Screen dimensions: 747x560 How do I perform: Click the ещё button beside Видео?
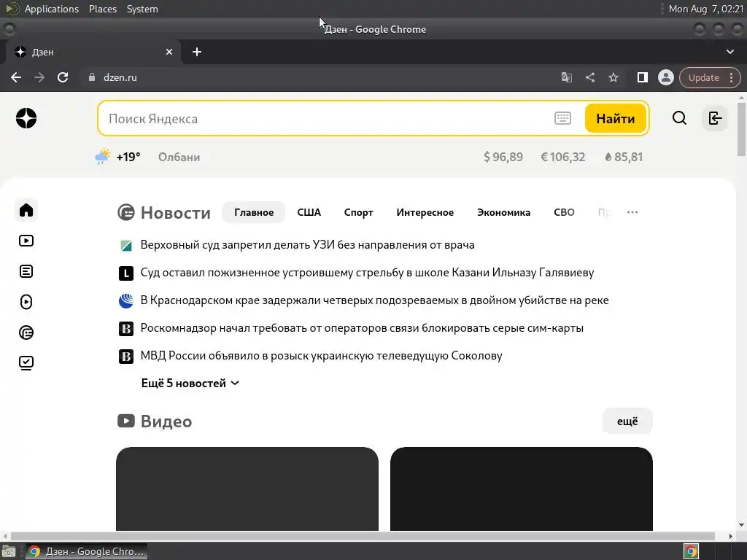(627, 421)
